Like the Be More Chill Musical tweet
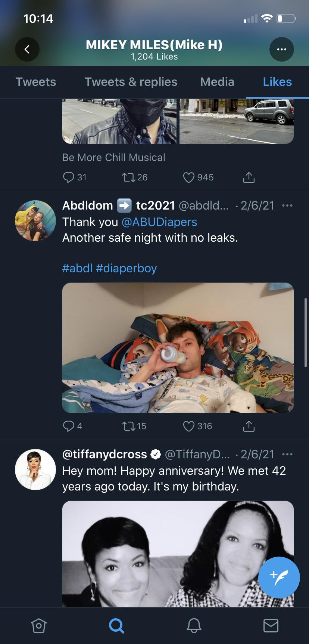The width and height of the screenshot is (309, 644). coord(189,177)
